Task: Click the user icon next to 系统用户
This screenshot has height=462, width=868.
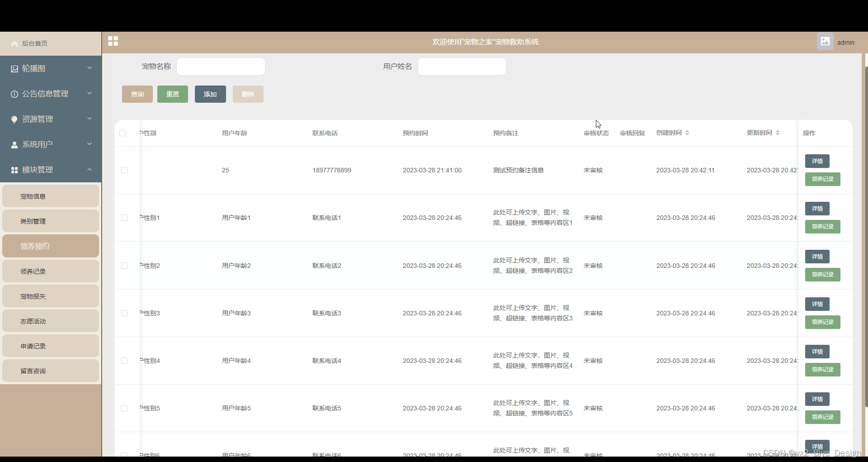Action: tap(14, 145)
